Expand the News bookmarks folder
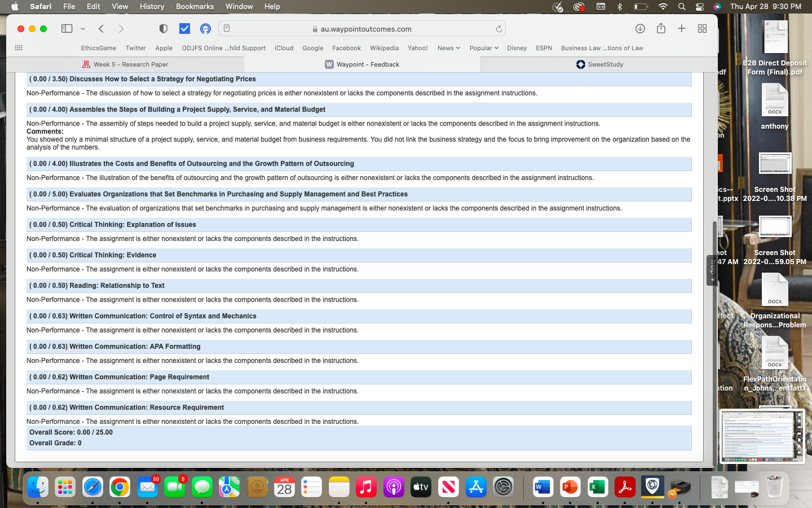 (449, 48)
